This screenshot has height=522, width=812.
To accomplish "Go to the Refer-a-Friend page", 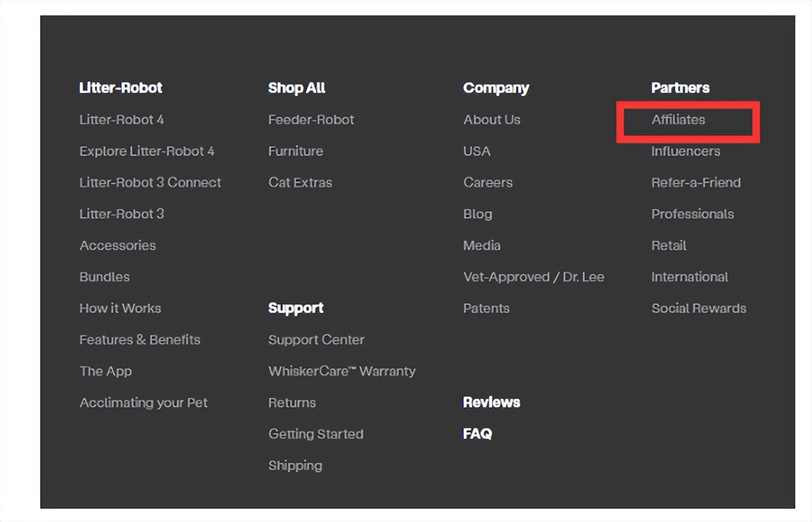I will (x=696, y=182).
